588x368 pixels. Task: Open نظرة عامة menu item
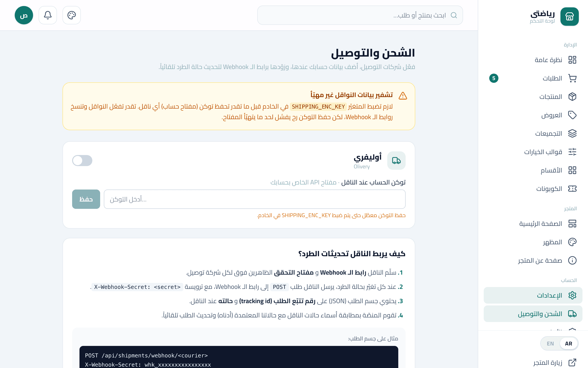(533, 60)
